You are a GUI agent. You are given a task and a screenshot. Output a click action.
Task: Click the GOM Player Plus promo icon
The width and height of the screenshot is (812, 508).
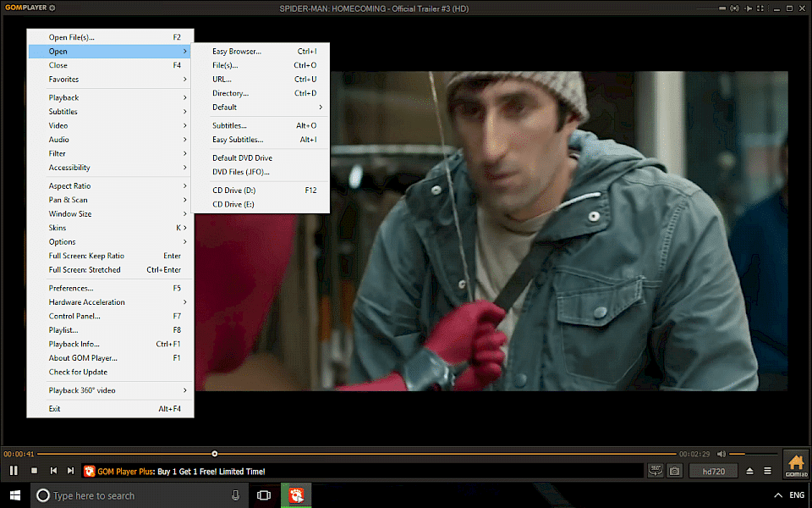[x=90, y=471]
